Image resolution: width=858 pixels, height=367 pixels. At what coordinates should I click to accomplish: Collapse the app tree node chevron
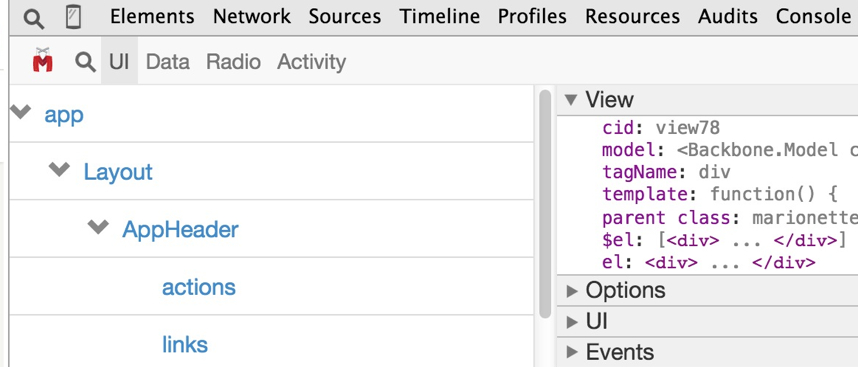pyautogui.click(x=21, y=112)
